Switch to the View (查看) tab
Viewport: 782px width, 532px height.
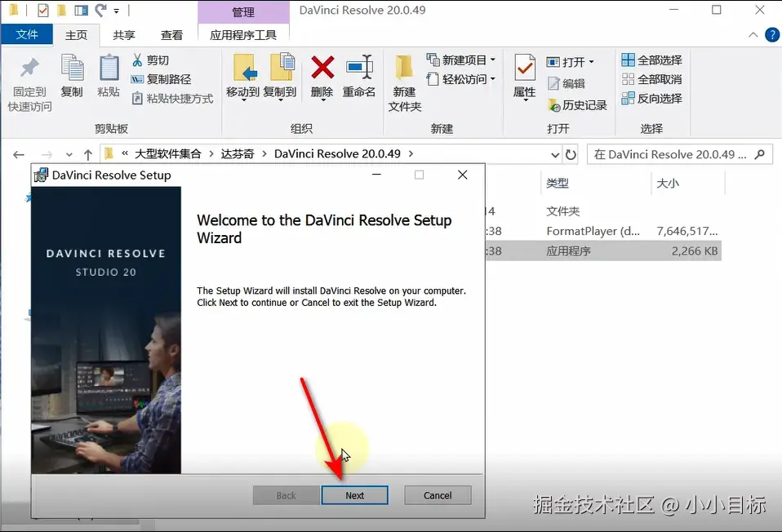click(x=171, y=35)
